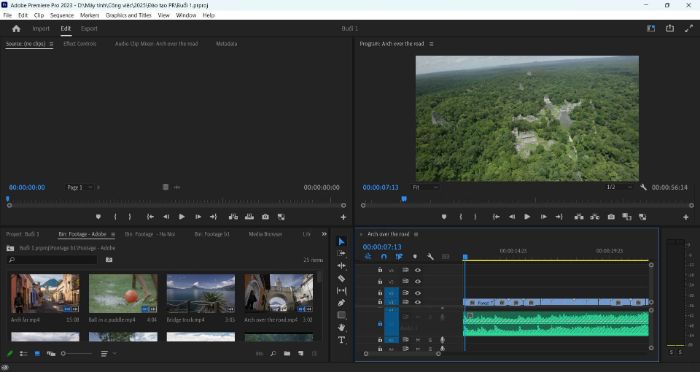
Task: Click Overwrite button in Source monitor
Action: click(x=249, y=217)
